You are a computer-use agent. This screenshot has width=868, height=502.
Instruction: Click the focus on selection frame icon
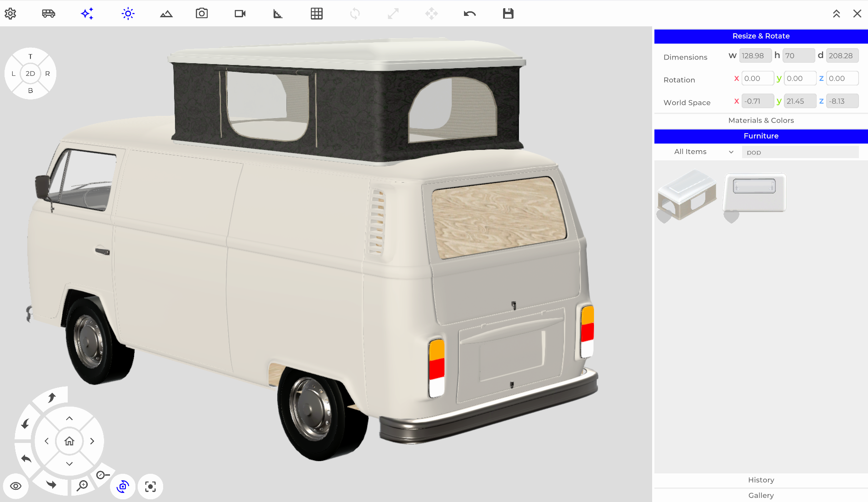[x=150, y=487]
